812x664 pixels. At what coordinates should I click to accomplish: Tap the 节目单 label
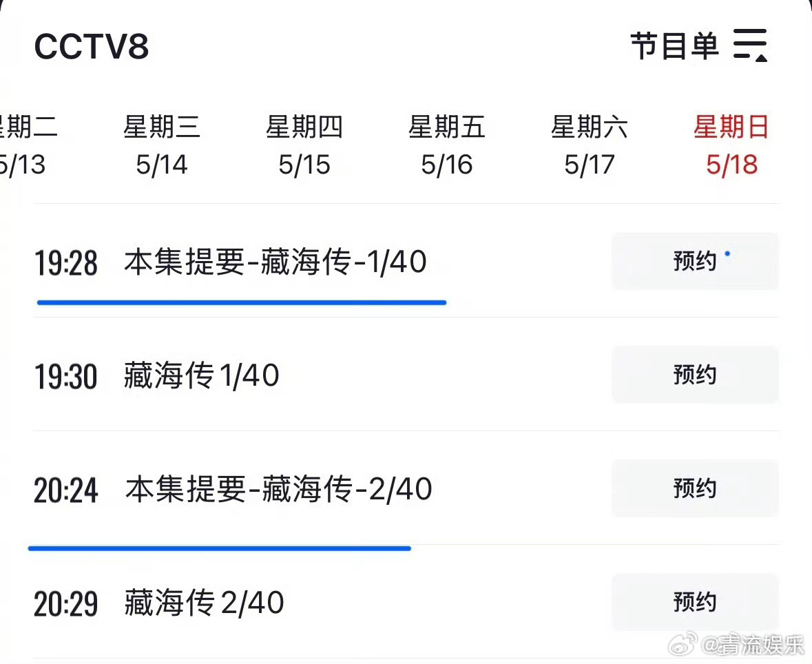675,45
